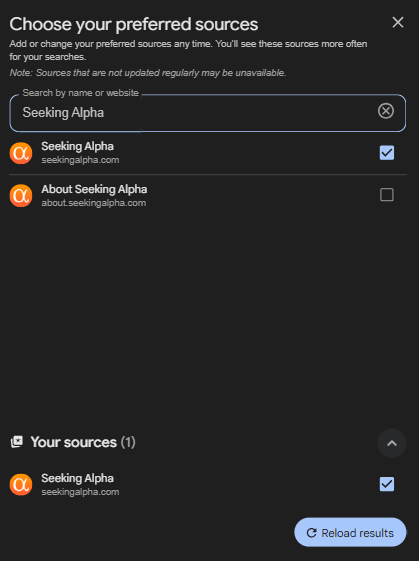The height and width of the screenshot is (561, 419).
Task: Click seekingalpha.com under the first search result
Action: [x=80, y=160]
